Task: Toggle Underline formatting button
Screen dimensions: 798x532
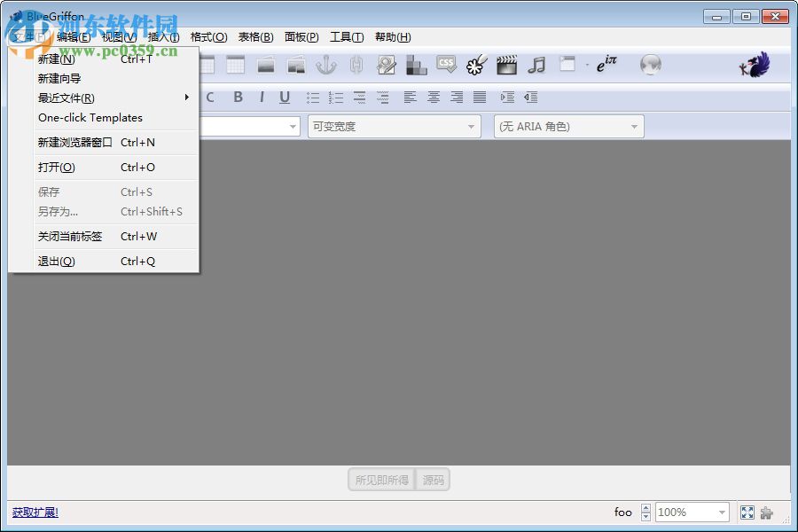Action: (285, 98)
